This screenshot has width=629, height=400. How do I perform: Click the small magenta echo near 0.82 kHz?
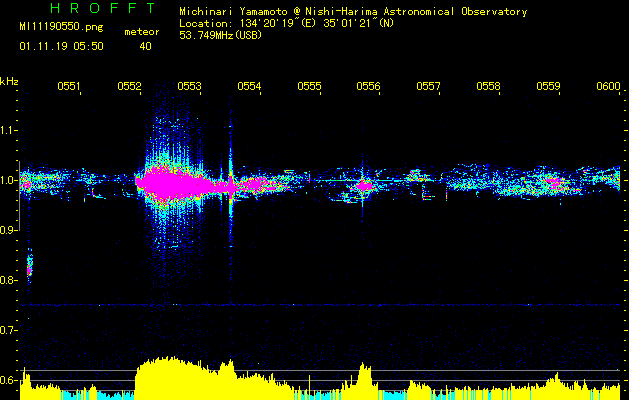tap(29, 271)
